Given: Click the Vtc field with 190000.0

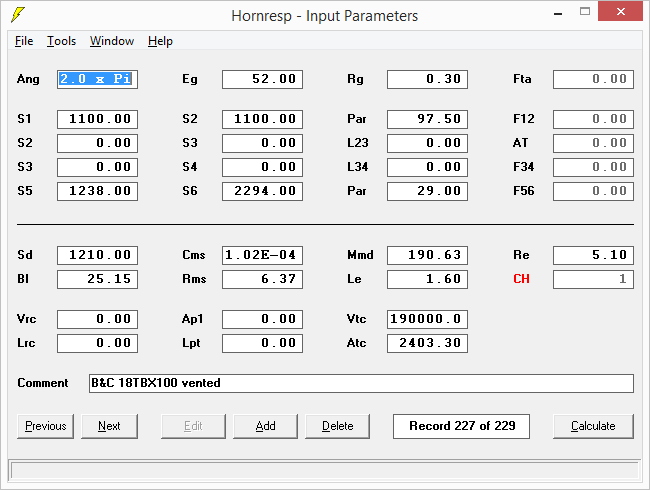Looking at the screenshot, I should pos(427,320).
